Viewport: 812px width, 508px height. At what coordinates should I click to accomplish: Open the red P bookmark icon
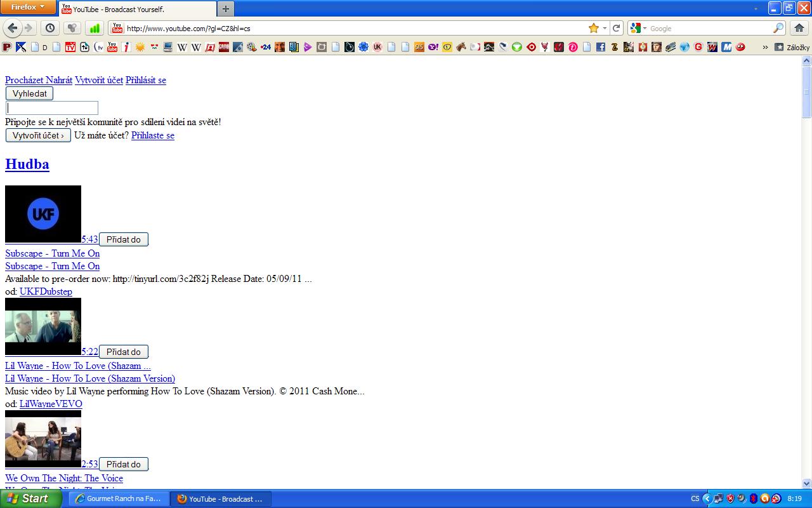7,46
